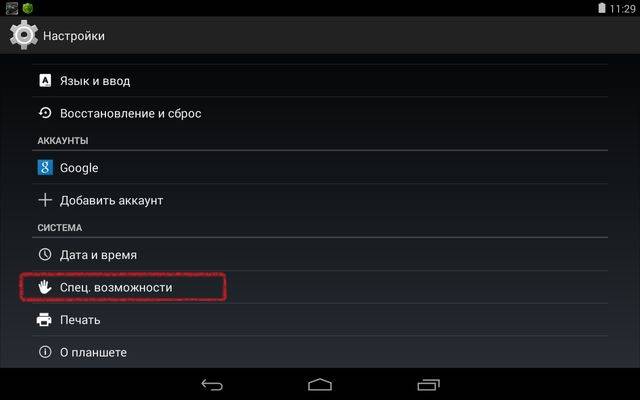Tap the printer icon
Image resolution: width=640 pixels, height=400 pixels.
coord(44,320)
